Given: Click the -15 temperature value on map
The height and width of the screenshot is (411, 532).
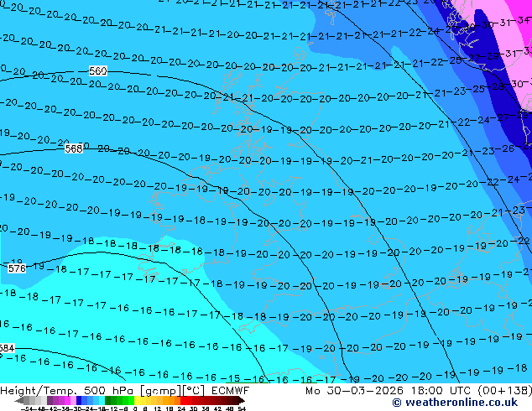Looking at the screenshot, I should click(x=231, y=378).
